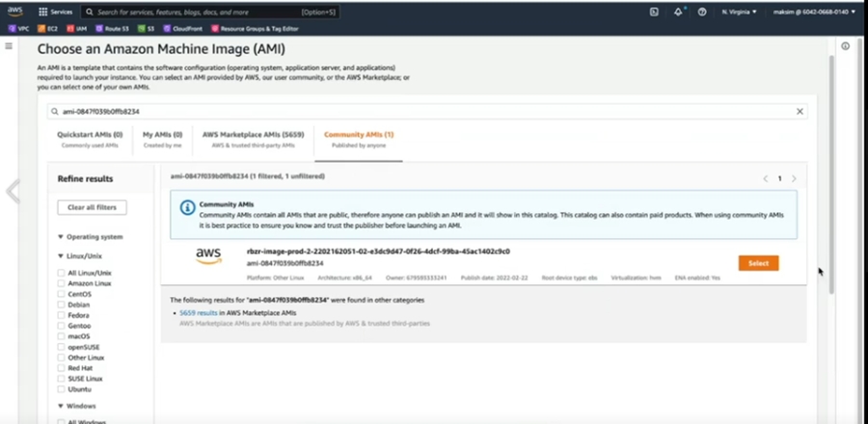Enable the Ubuntu filter checkbox
This screenshot has height=424, width=868.
(62, 389)
